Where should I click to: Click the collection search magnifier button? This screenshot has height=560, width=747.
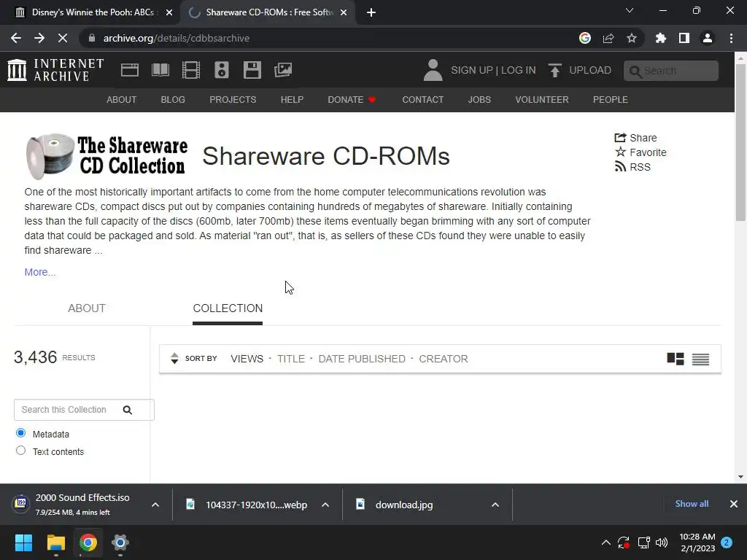pyautogui.click(x=128, y=410)
